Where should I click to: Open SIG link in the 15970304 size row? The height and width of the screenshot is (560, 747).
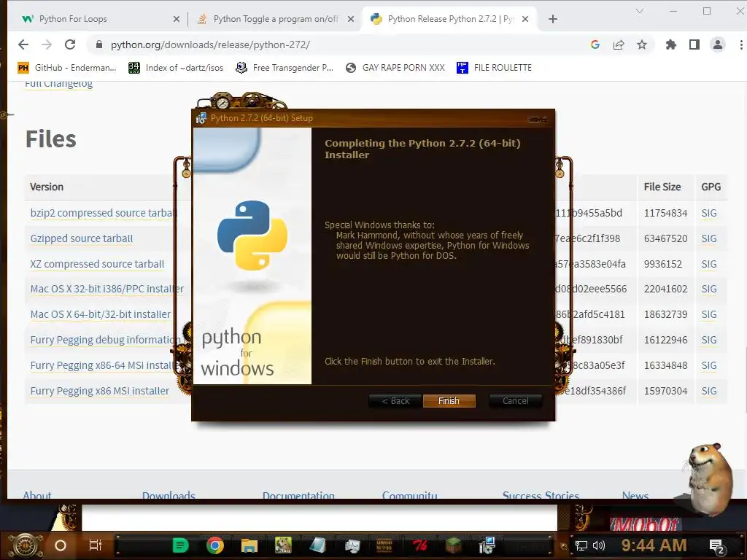[709, 391]
